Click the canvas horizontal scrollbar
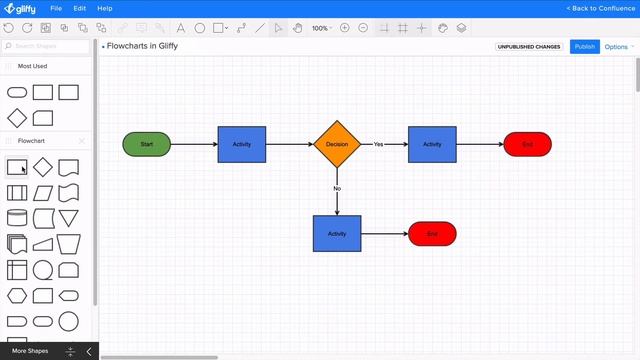The height and width of the screenshot is (360, 640). click(159, 358)
